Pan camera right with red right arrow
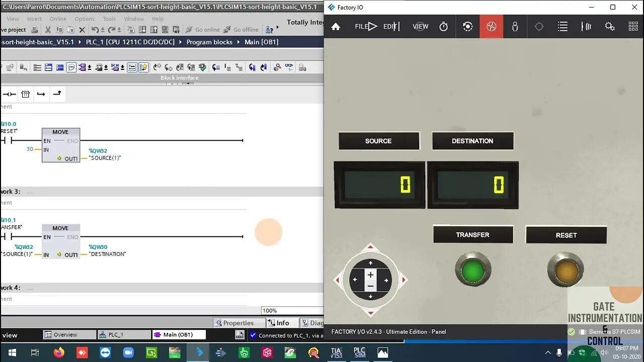Image resolution: width=644 pixels, height=362 pixels. coord(404,280)
